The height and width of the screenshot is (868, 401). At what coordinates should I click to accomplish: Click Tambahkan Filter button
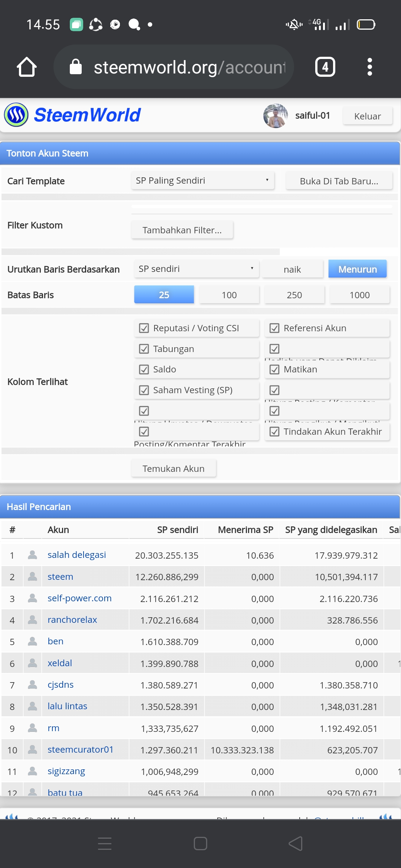[x=182, y=230]
